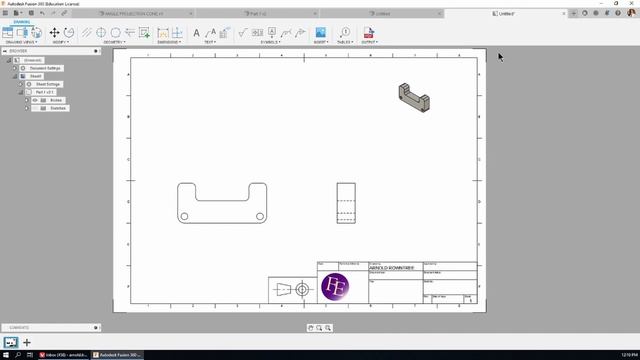Select the Welding symbol tool
640x360 pixels.
(286, 33)
